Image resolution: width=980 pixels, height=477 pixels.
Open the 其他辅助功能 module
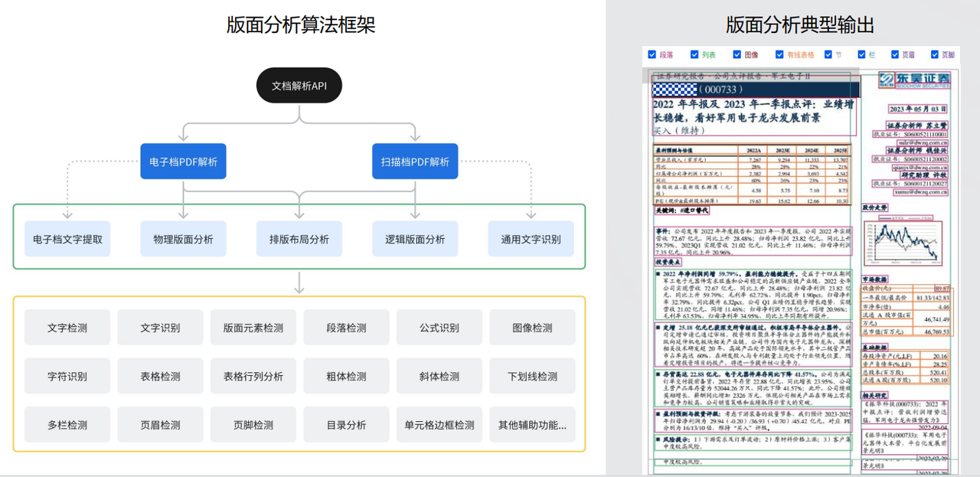[532, 424]
